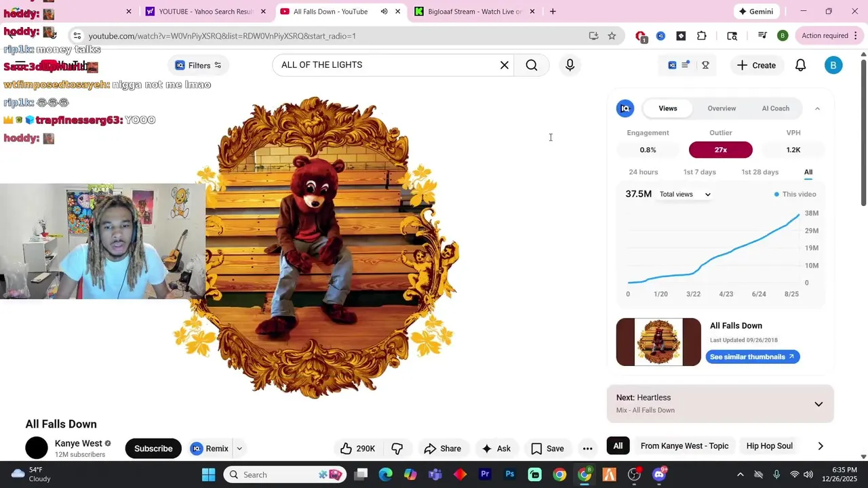
Task: Open the vidIQ extension in Chrome toolbar
Action: [x=660, y=36]
